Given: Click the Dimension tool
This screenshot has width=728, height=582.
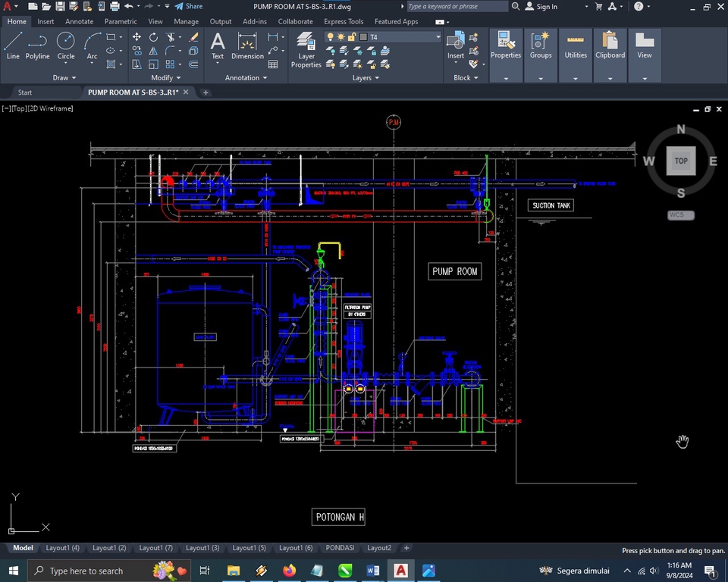Looking at the screenshot, I should 247,45.
